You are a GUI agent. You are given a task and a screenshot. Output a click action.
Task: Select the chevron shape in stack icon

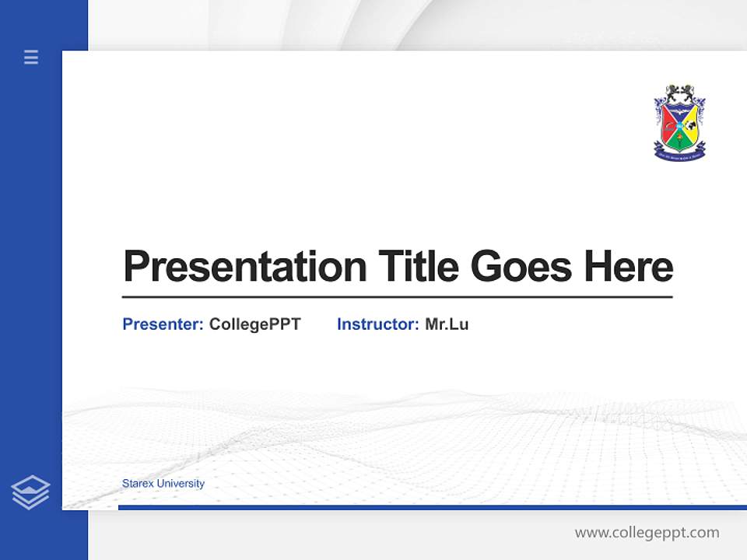[30, 488]
